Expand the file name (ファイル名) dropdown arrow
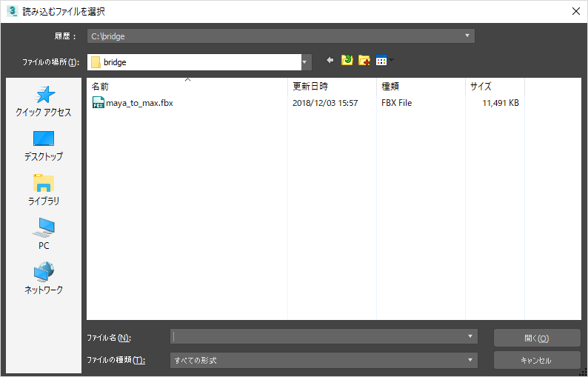This screenshot has width=588, height=377. [470, 337]
